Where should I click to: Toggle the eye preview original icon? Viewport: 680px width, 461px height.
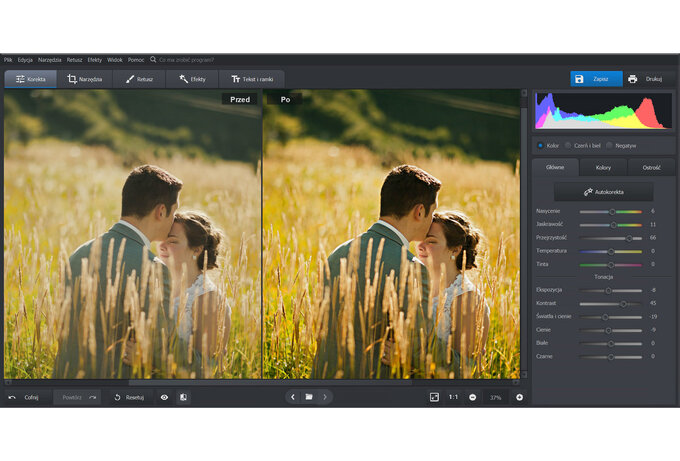point(164,397)
